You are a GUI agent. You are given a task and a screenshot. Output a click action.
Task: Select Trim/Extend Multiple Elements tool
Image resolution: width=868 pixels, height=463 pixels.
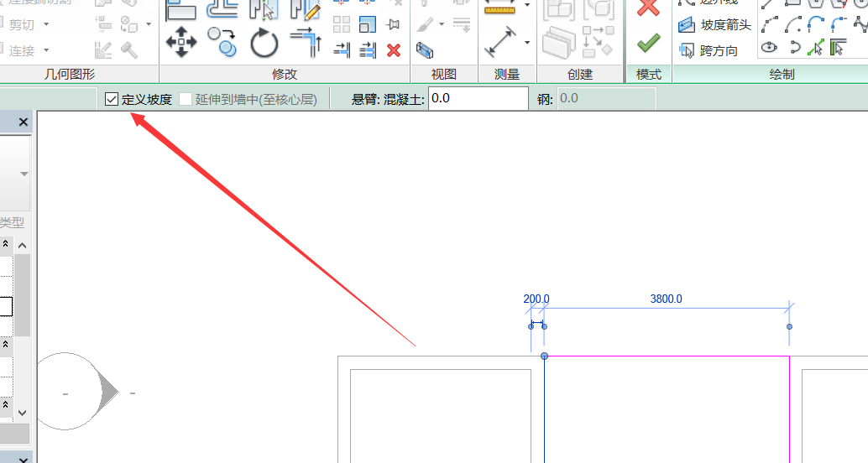[368, 51]
